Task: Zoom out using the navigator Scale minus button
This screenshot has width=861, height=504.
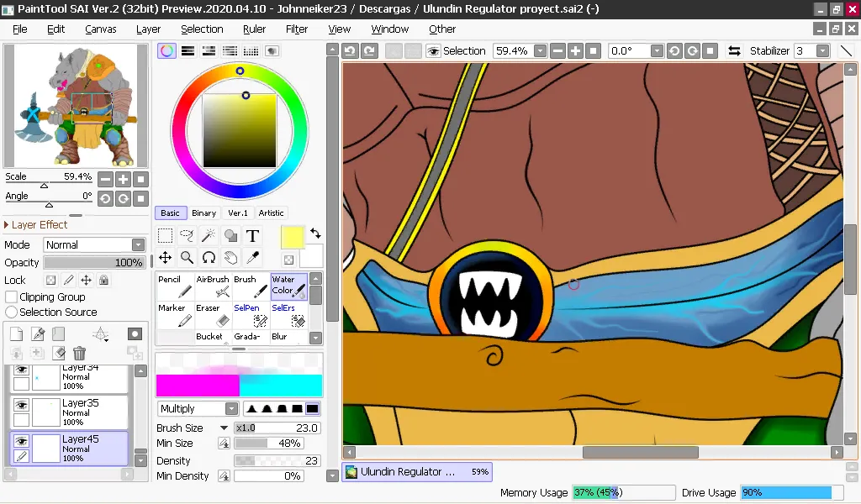Action: tap(105, 179)
